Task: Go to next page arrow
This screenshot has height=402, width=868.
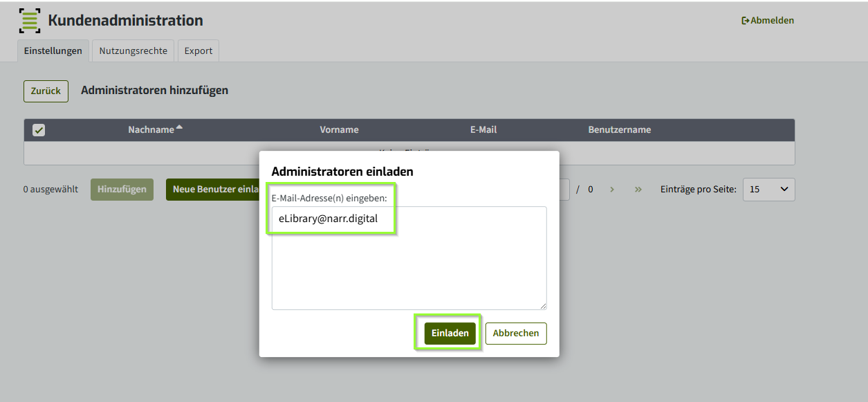Action: click(612, 189)
